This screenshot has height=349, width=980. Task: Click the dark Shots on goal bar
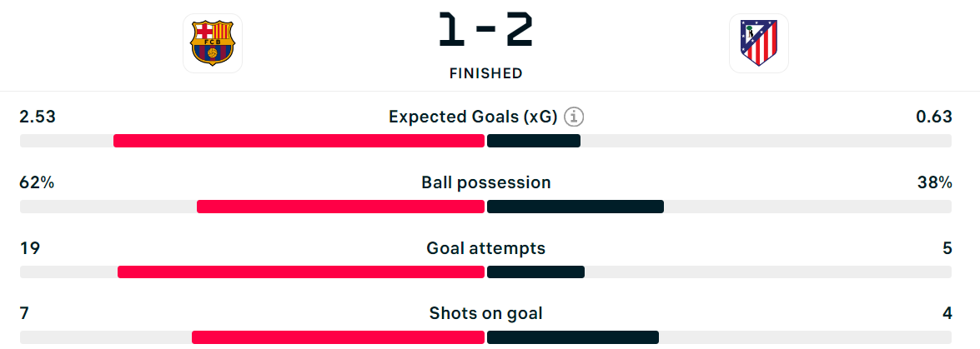[x=572, y=337]
